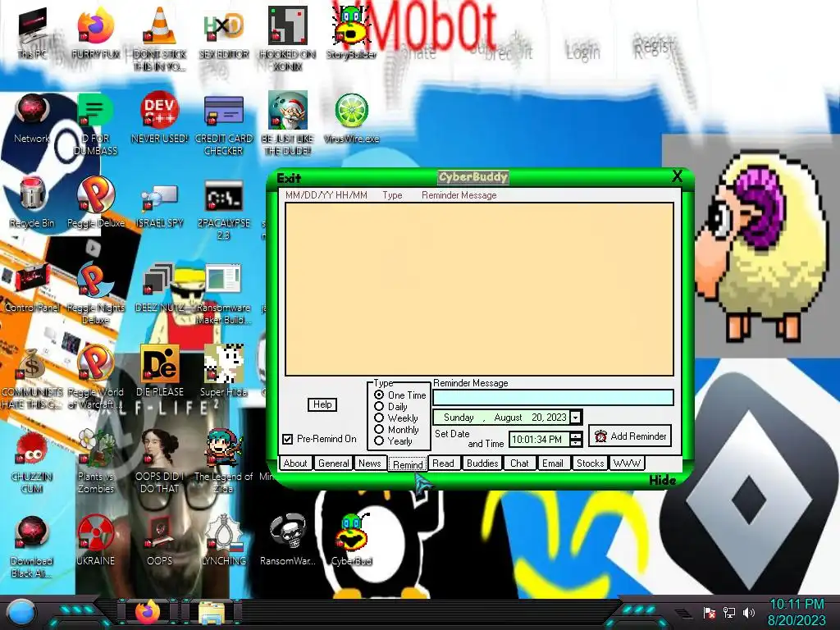
Task: Click the Help button in CyberBuddy
Action: pos(322,404)
